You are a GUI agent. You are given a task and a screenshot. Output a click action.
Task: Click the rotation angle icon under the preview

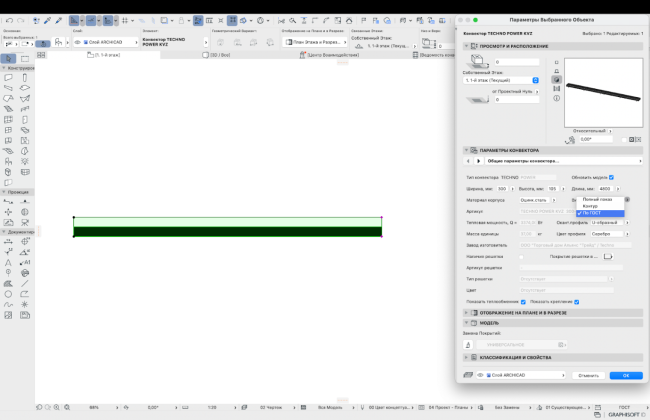(570, 139)
